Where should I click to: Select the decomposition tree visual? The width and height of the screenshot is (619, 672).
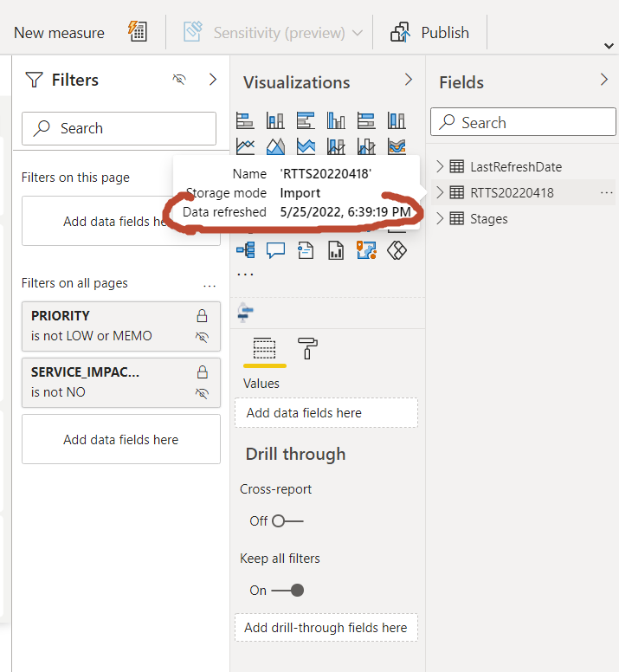246,250
